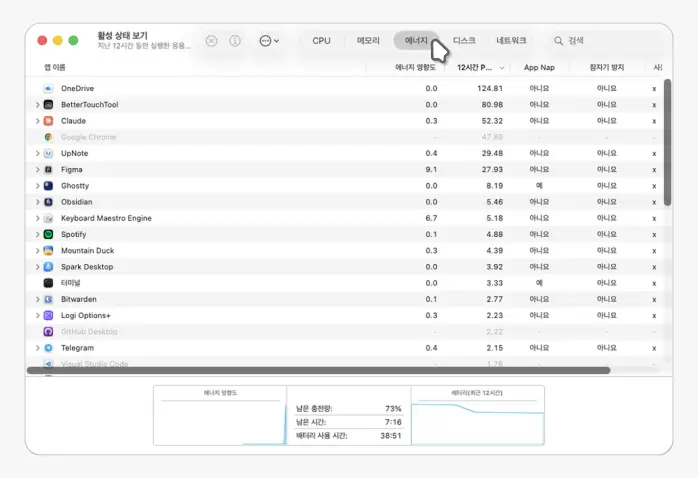The height and width of the screenshot is (478, 698).
Task: Click the Mountain Duck app icon
Action: (48, 251)
